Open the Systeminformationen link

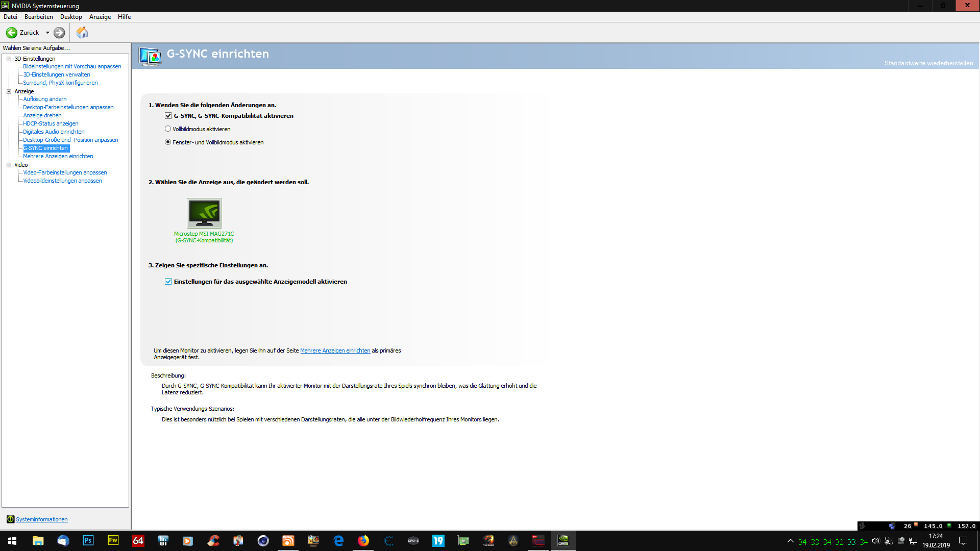[42, 519]
